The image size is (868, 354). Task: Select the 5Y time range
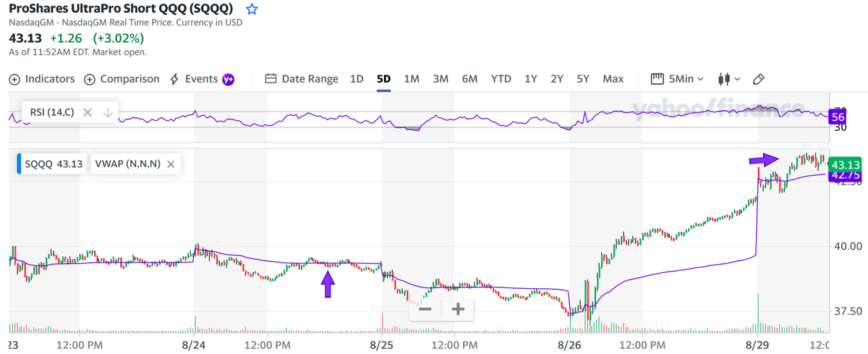click(583, 79)
